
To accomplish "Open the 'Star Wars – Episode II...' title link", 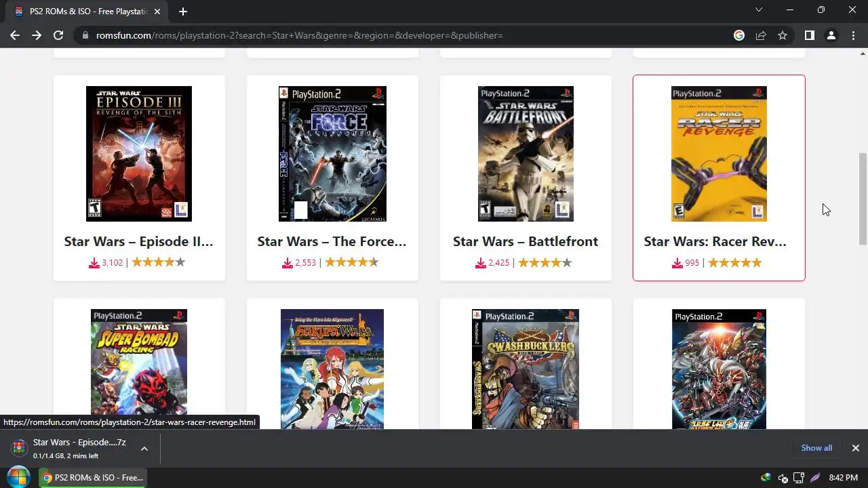I will click(139, 241).
